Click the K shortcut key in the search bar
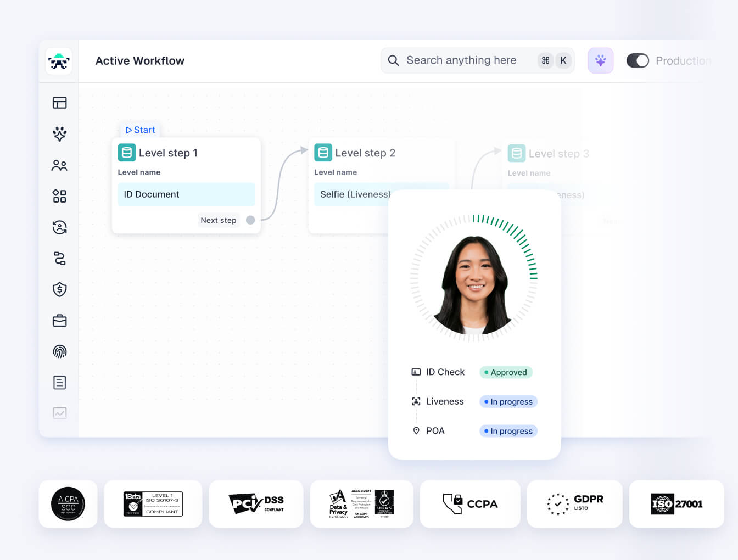This screenshot has height=560, width=738. [x=563, y=60]
